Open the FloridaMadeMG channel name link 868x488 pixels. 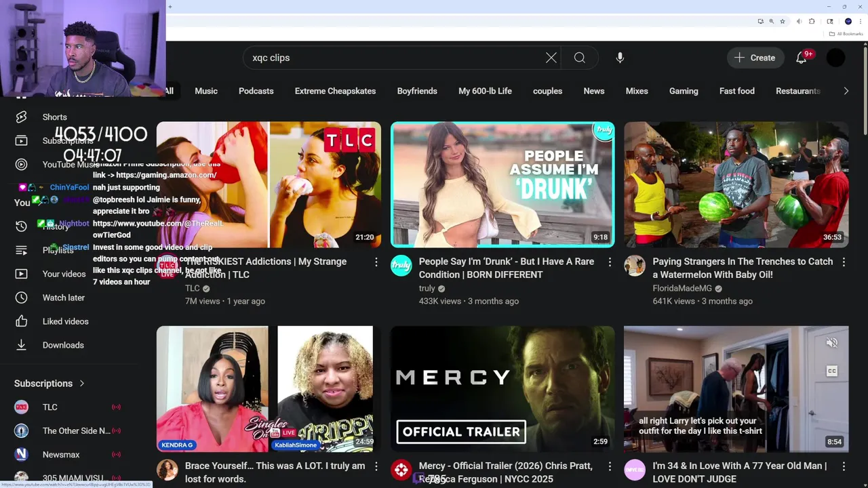pyautogui.click(x=682, y=288)
